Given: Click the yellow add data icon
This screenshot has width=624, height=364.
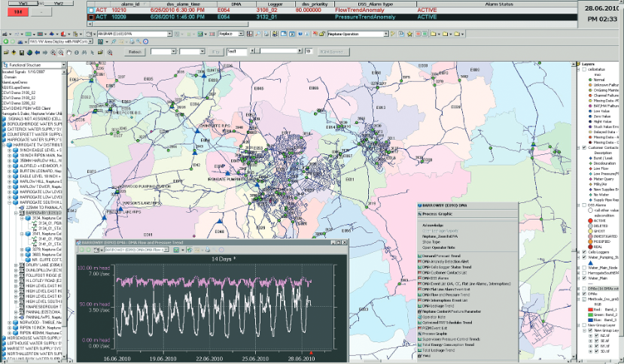Looking at the screenshot, I should [14, 52].
